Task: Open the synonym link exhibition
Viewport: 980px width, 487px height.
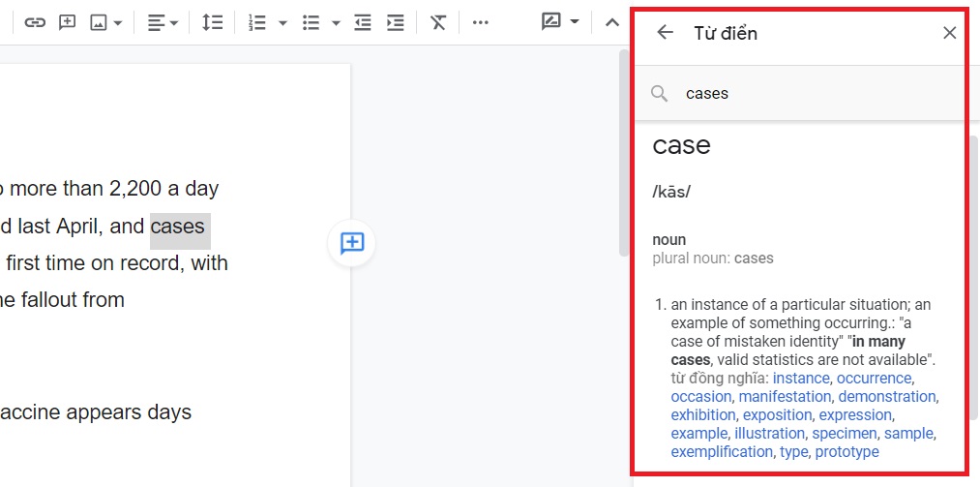Action: pyautogui.click(x=703, y=414)
